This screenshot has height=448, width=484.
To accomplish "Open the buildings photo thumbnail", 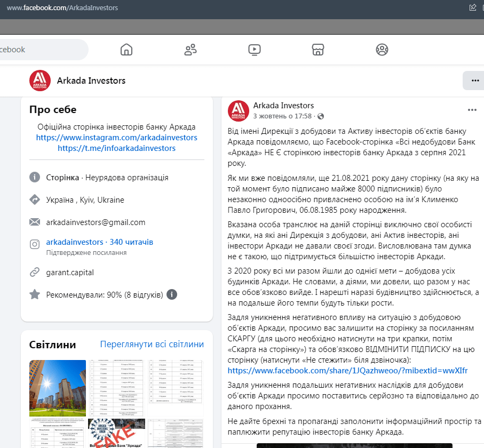I will point(58,388).
